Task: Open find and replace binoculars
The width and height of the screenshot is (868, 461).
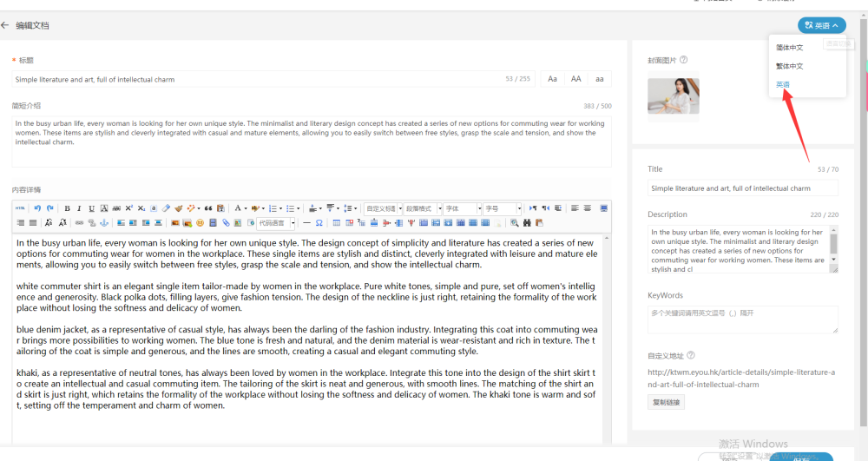Action: (527, 222)
